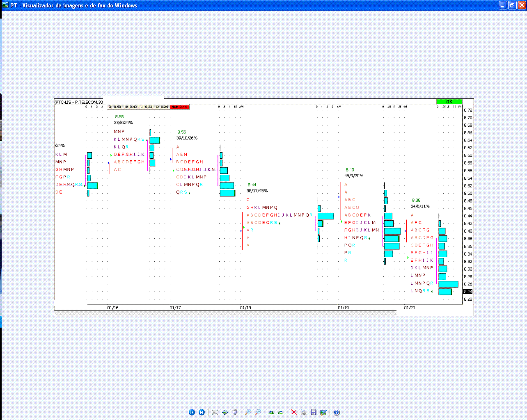Save a copy with the floppy icon

click(314, 412)
